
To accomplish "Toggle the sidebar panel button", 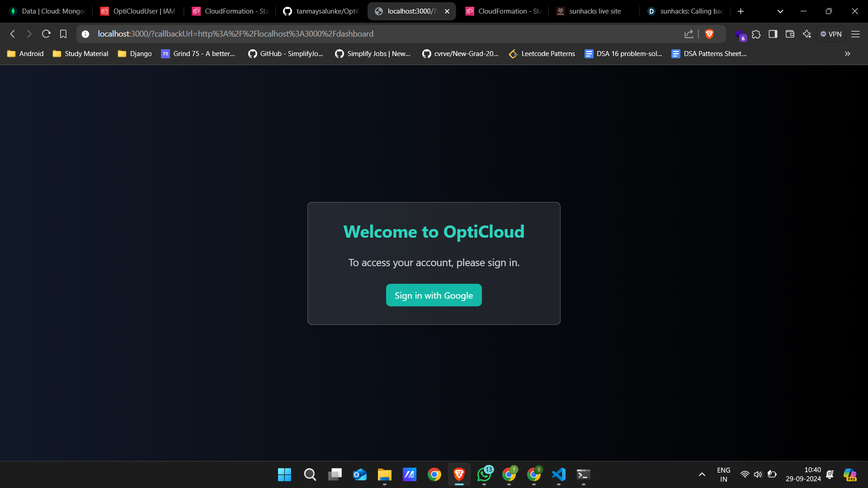I will pyautogui.click(x=773, y=34).
